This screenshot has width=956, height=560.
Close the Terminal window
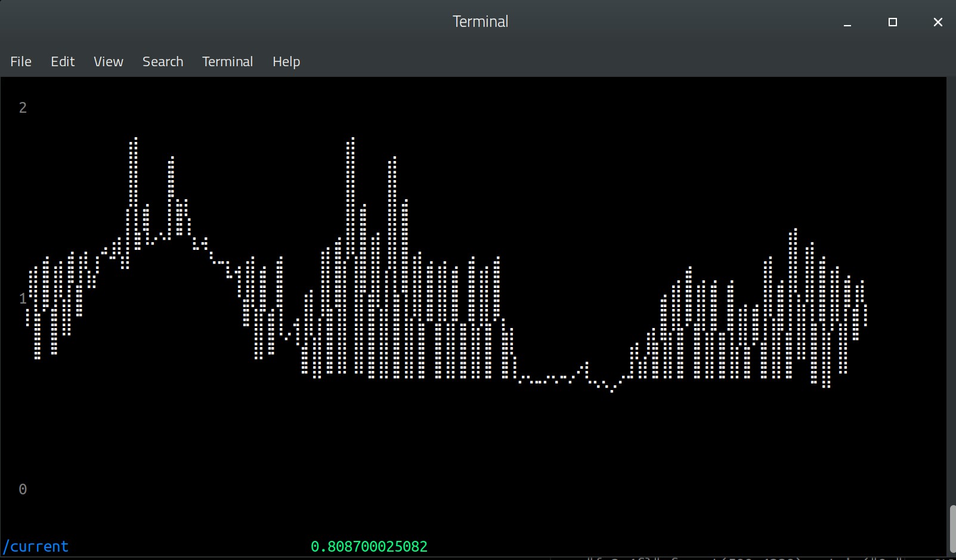point(938,22)
